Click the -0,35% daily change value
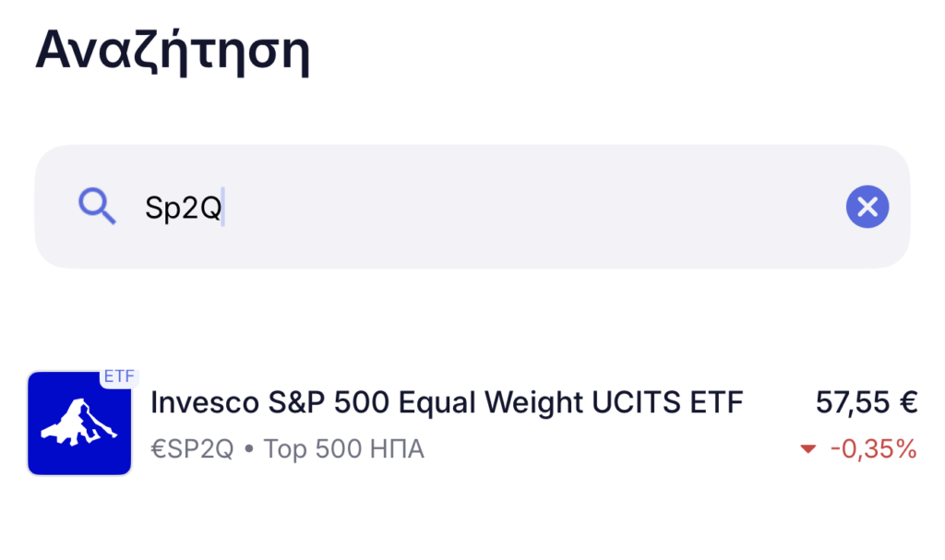Image resolution: width=945 pixels, height=560 pixels. click(873, 449)
